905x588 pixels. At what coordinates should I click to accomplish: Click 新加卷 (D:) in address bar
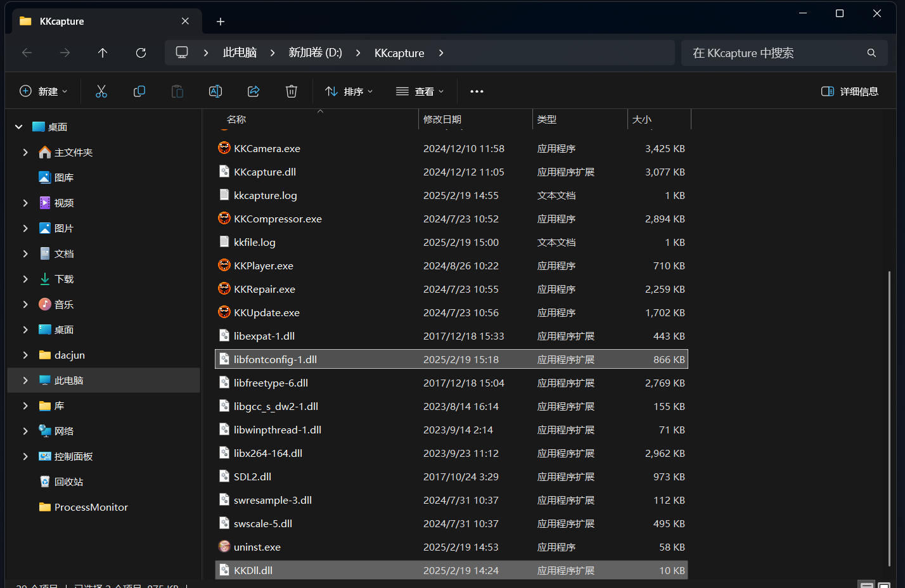315,53
